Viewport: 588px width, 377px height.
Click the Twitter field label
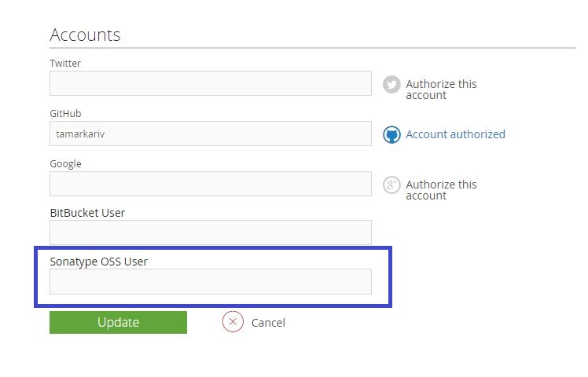[65, 63]
